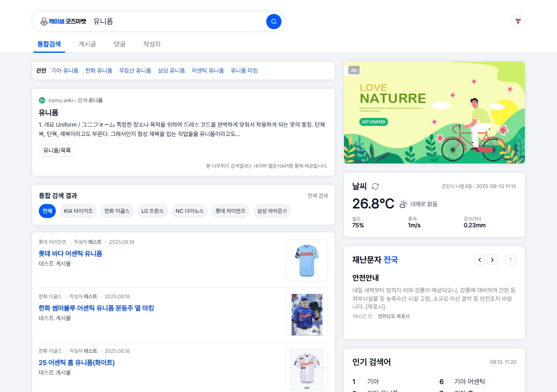This screenshot has width=557, height=392.
Task: Click the AD badge on the banner
Action: [x=354, y=71]
